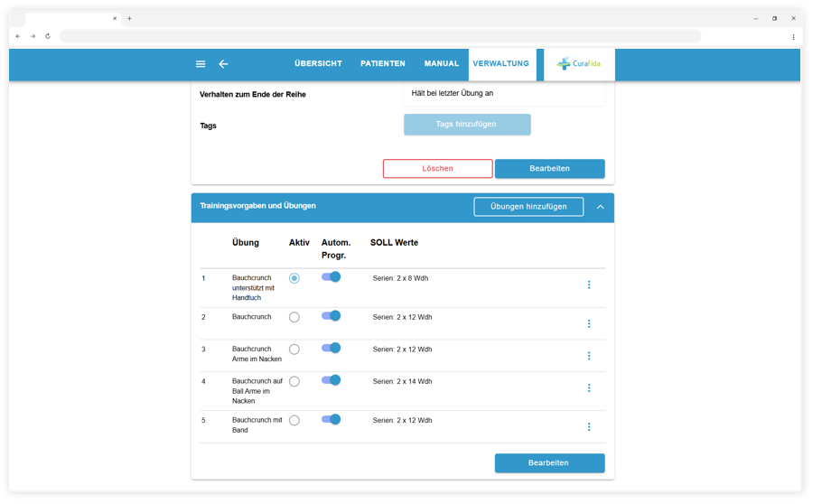This screenshot has width=822, height=504.
Task: Open the three-dot menu for exercise 2 Bauchcrunch
Action: 589,323
